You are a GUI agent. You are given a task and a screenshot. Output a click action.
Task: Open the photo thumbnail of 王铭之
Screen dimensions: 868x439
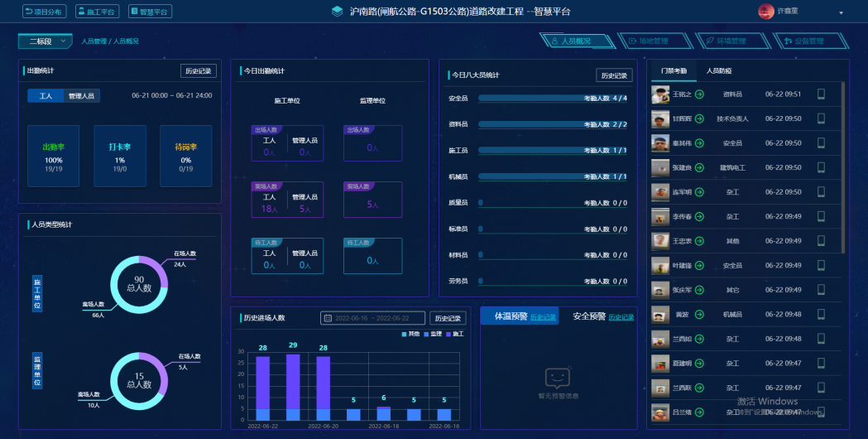pos(660,94)
